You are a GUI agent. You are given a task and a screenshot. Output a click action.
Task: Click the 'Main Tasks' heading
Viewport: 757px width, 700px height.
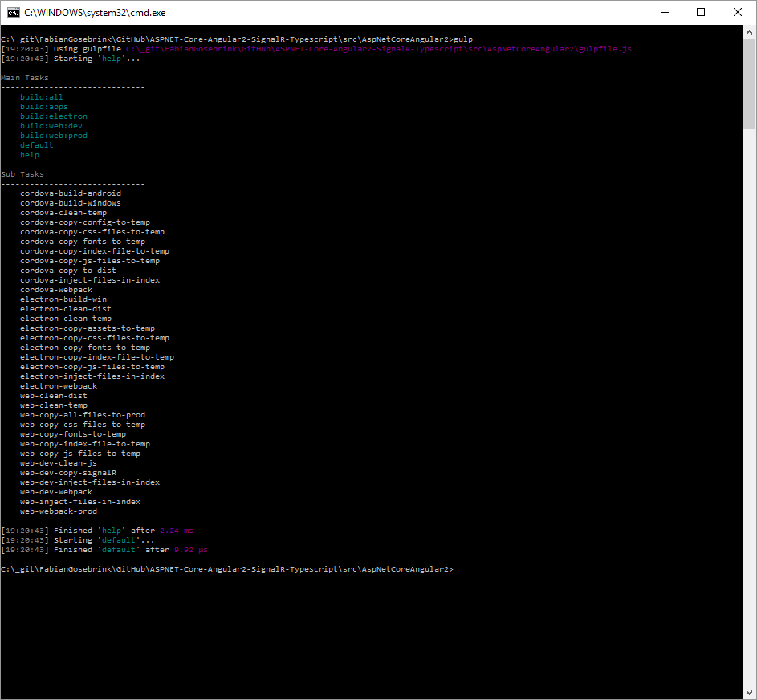click(25, 78)
